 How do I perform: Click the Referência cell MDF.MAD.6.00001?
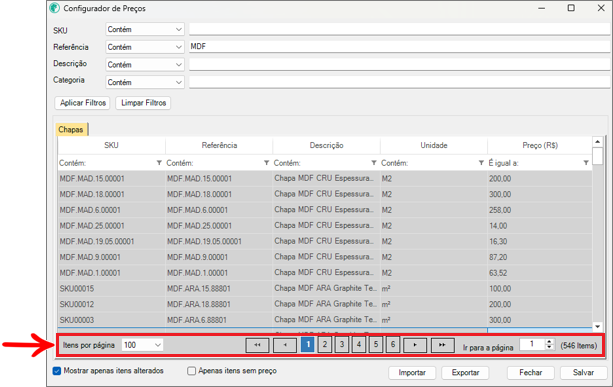tap(219, 210)
